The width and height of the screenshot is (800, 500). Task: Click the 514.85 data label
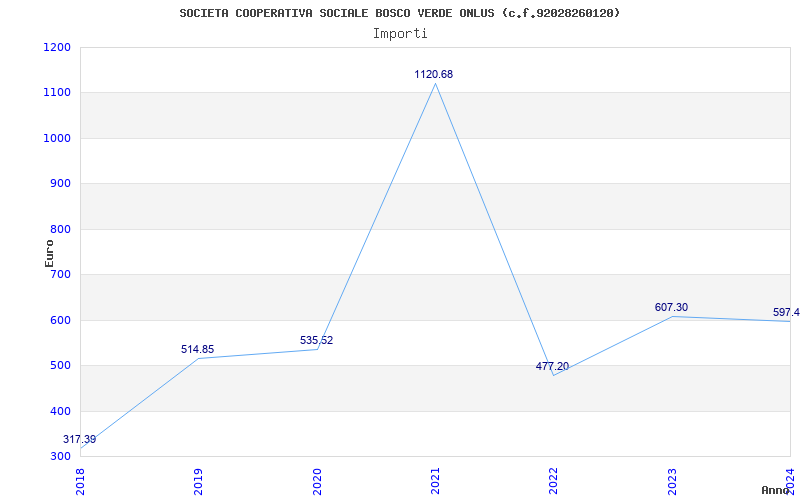pos(197,349)
